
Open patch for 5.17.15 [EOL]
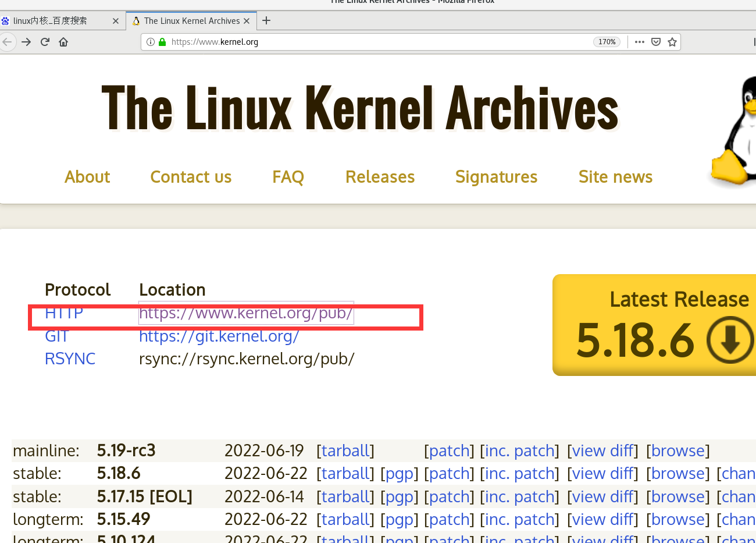click(449, 497)
